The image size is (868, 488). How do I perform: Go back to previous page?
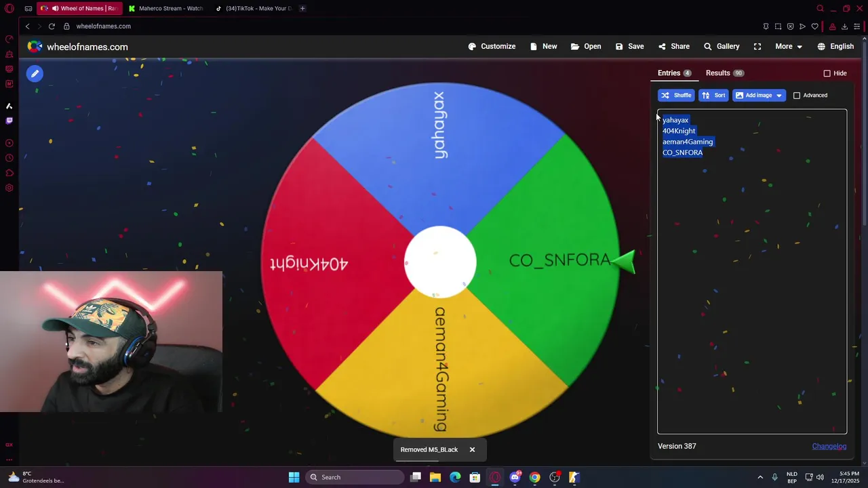28,26
